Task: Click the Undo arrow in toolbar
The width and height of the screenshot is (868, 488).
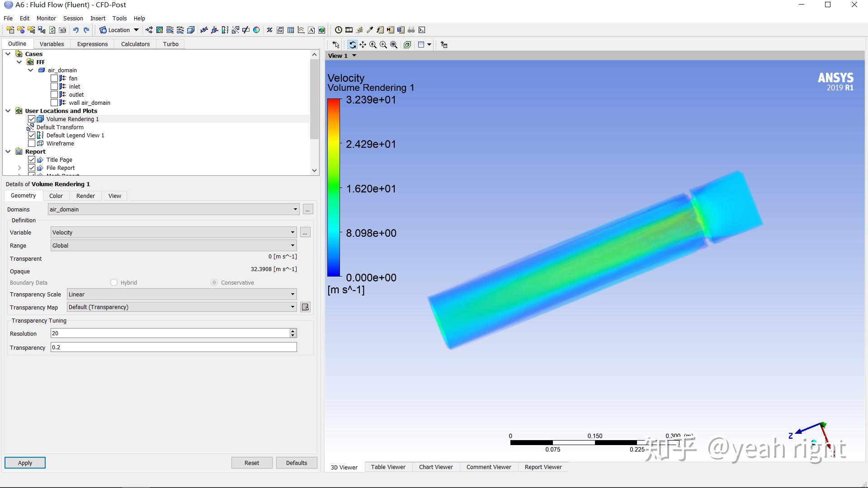Action: click(x=75, y=30)
